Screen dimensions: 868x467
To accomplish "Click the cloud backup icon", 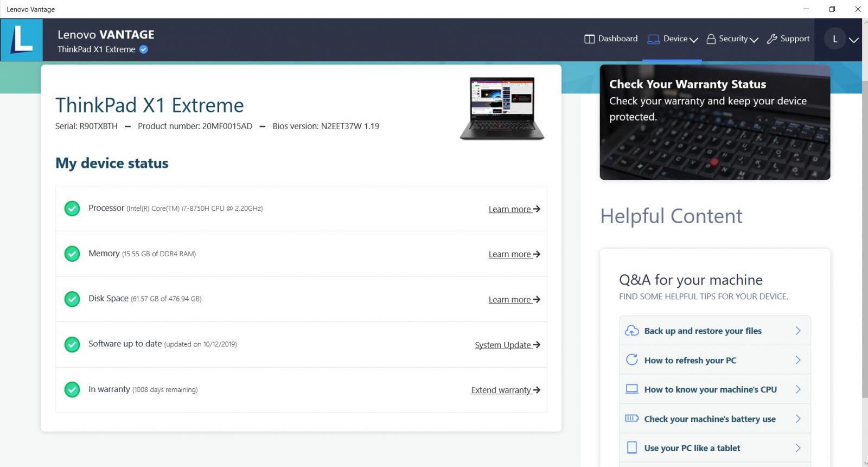I will pos(631,331).
